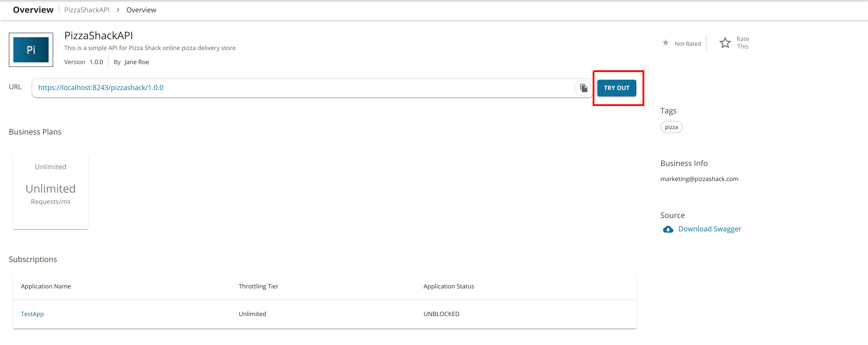Click the PizzaShackAPI Pi thumbnail image

[31, 50]
